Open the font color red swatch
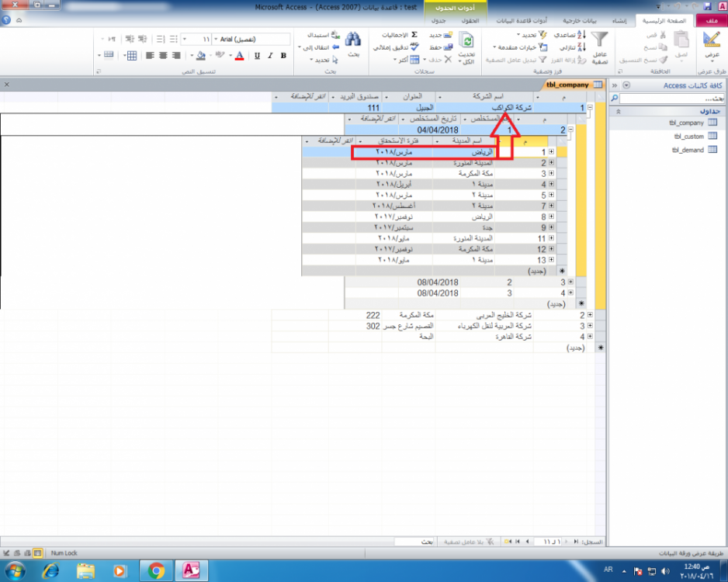Viewport: 728px width, 582px height. click(x=238, y=56)
